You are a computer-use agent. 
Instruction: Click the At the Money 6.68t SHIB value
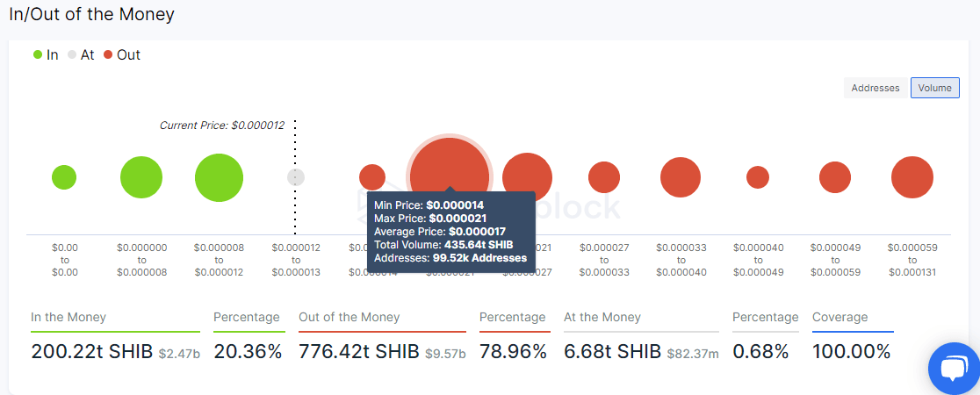612,353
